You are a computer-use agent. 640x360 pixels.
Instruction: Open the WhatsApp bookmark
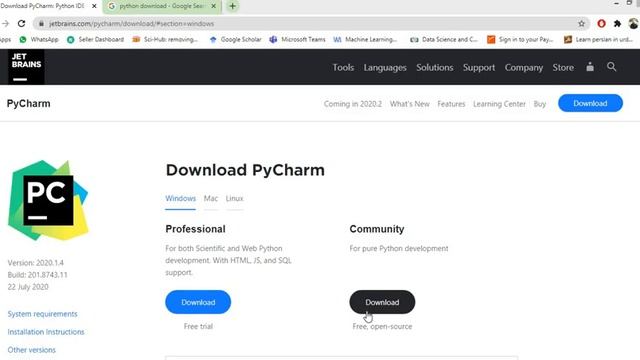[39, 39]
